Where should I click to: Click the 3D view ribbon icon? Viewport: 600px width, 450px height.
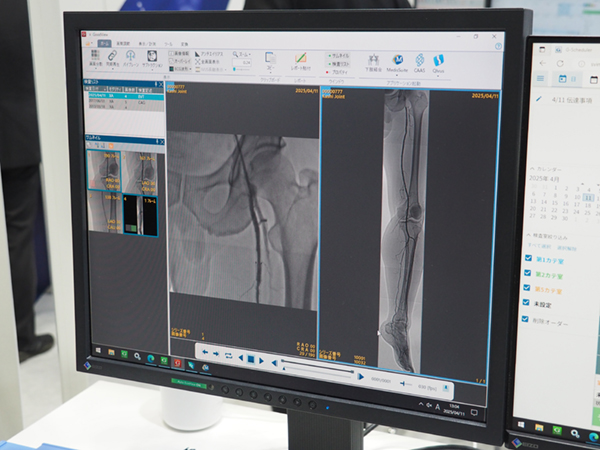[x=272, y=58]
